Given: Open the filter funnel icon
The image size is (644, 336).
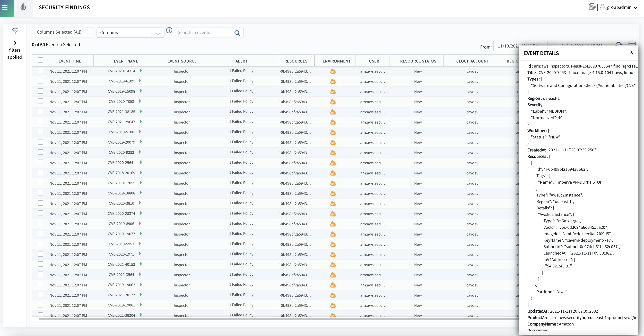Looking at the screenshot, I should (x=15, y=31).
